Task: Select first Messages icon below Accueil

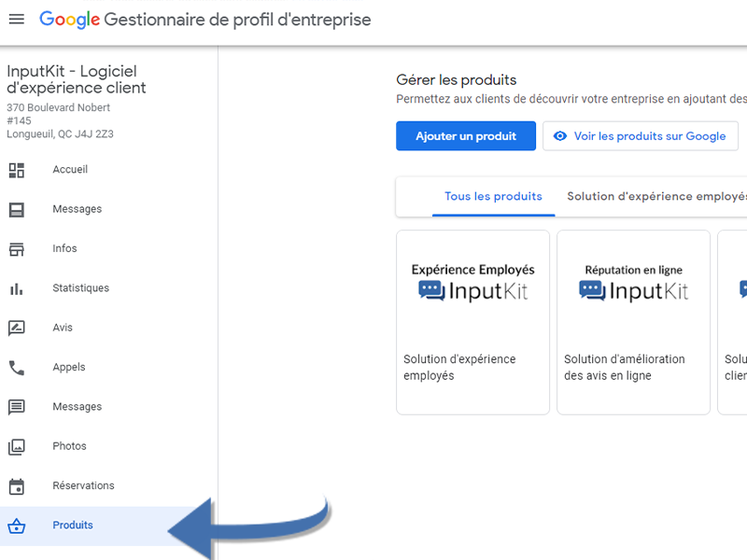Action: 17,209
